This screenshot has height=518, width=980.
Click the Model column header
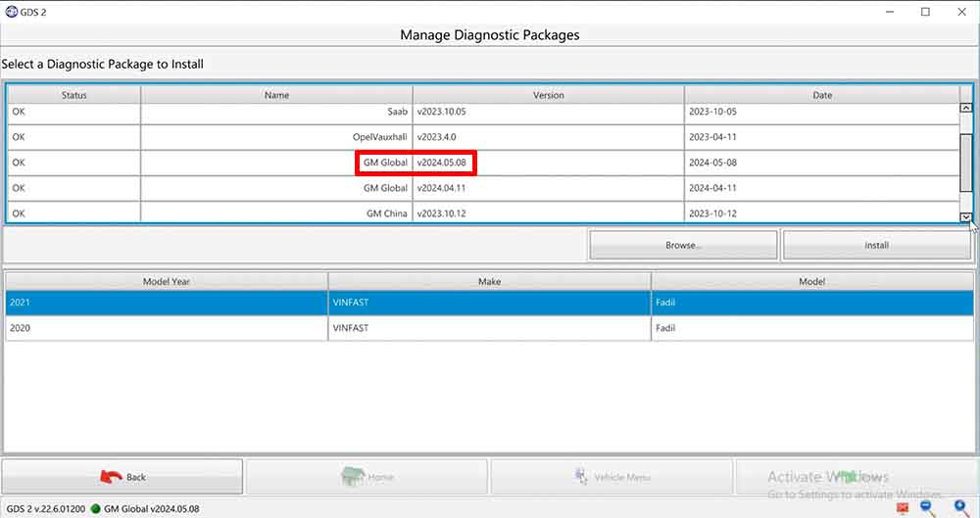click(x=811, y=281)
